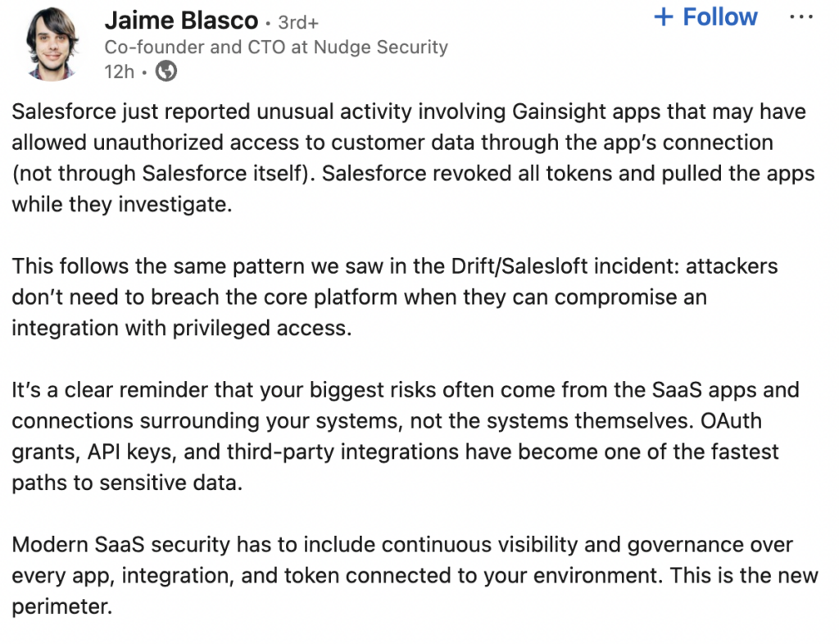Open Jaime Blasco's profile via name
This screenshot has width=839, height=644.
181,21
